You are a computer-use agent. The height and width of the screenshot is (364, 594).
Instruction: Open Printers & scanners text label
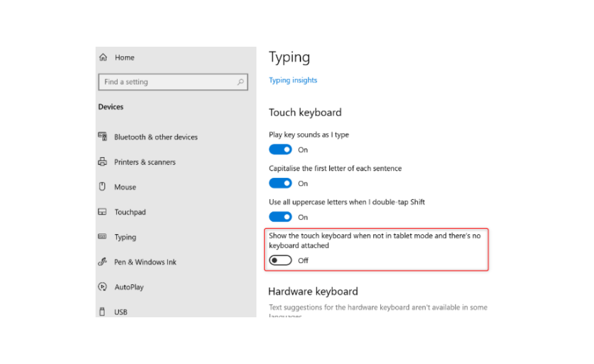pyautogui.click(x=145, y=162)
